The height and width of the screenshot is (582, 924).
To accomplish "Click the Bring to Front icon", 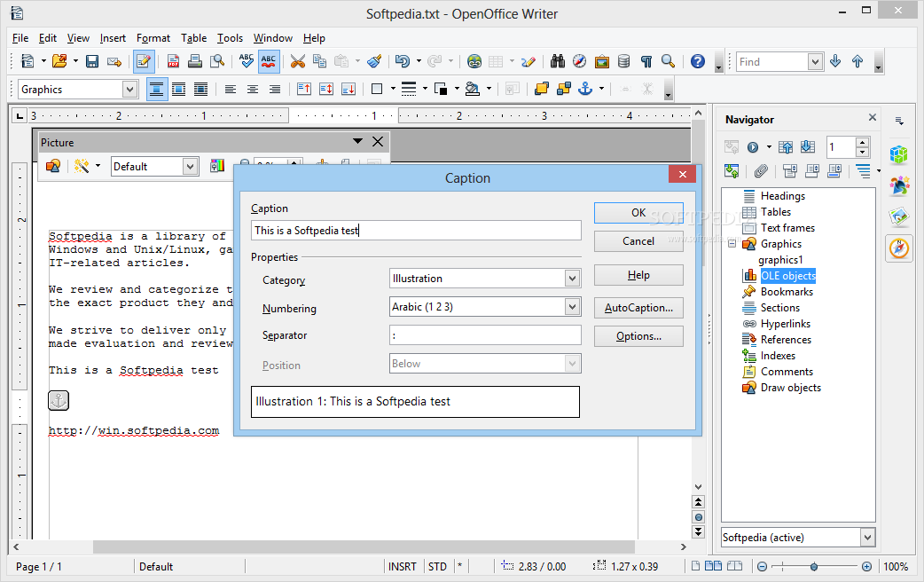I will pos(541,89).
